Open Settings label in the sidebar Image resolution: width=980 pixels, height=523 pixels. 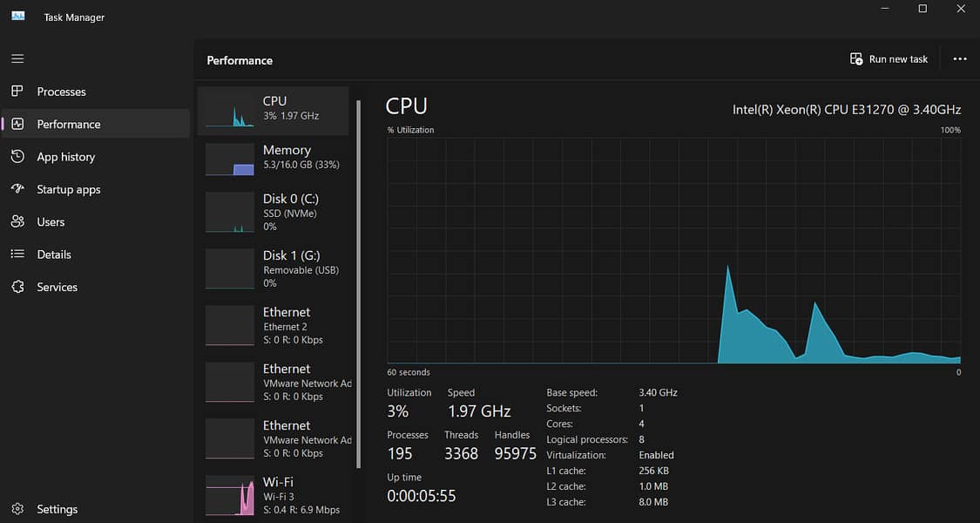[x=57, y=509]
